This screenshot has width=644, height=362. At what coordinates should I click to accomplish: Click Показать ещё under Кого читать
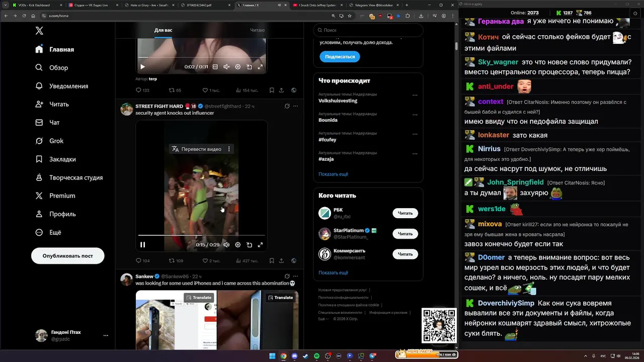333,273
